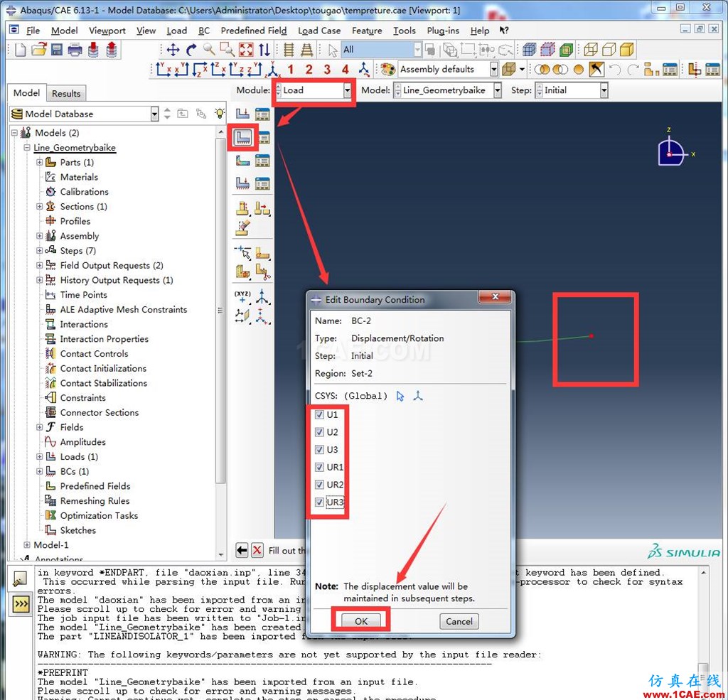This screenshot has width=728, height=700.
Task: Open the BC menu
Action: (204, 31)
